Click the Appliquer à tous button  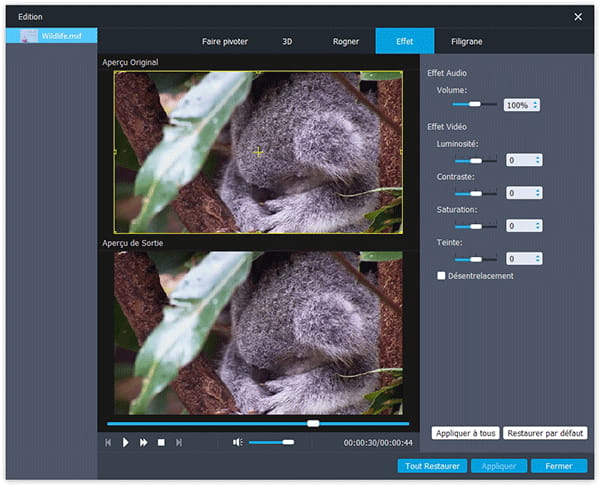(x=464, y=433)
